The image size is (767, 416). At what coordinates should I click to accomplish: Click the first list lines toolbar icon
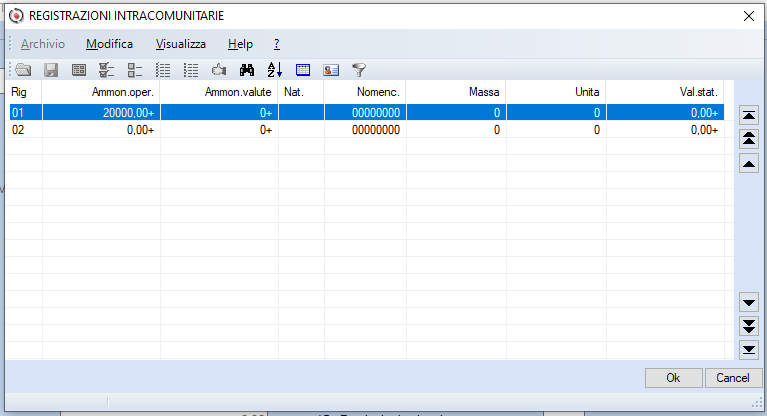click(163, 70)
